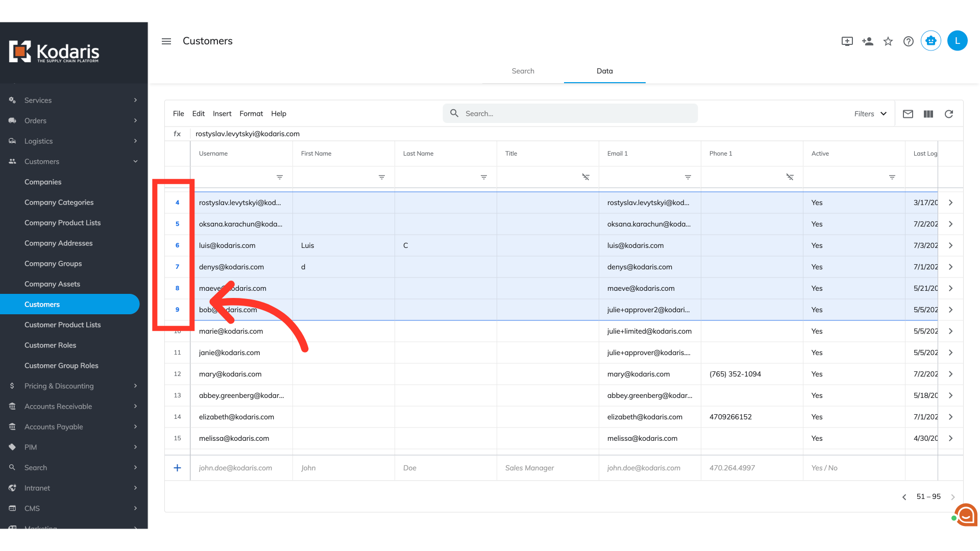Open the robot assistant icon
Image resolution: width=980 pixels, height=551 pixels.
click(x=931, y=41)
